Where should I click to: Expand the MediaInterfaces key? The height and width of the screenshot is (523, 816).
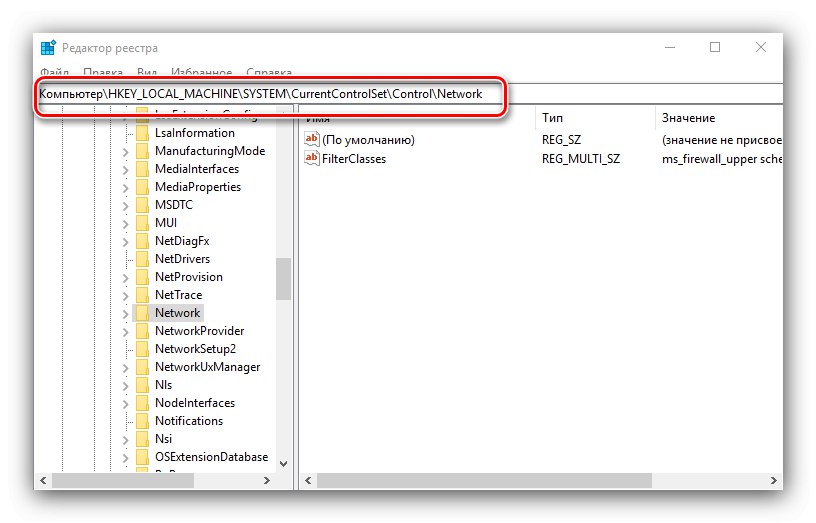point(125,170)
